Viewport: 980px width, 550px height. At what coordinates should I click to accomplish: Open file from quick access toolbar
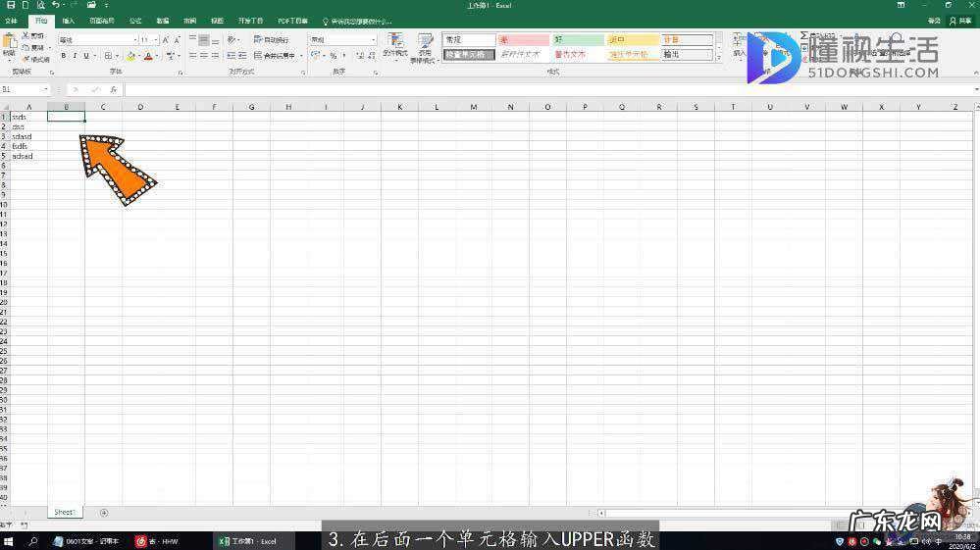click(91, 5)
